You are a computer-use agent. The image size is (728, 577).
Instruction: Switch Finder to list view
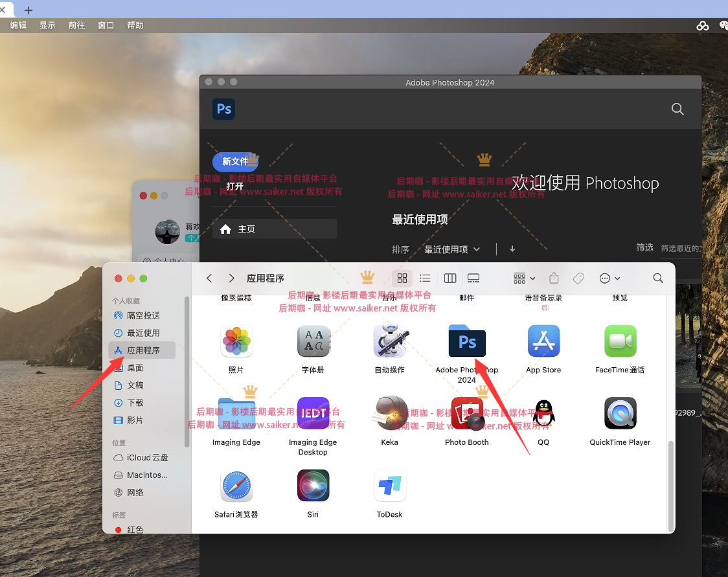(425, 278)
